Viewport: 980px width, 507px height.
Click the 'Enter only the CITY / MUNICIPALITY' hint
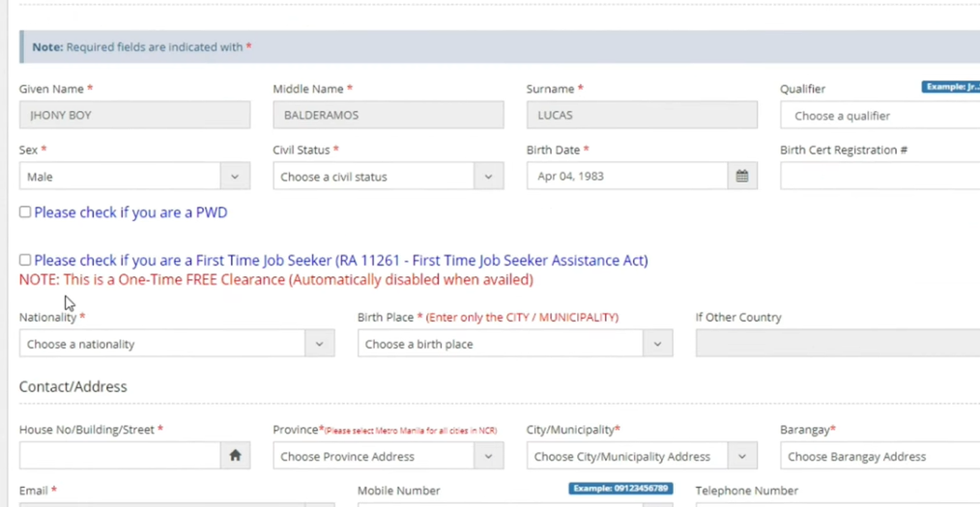coord(522,317)
